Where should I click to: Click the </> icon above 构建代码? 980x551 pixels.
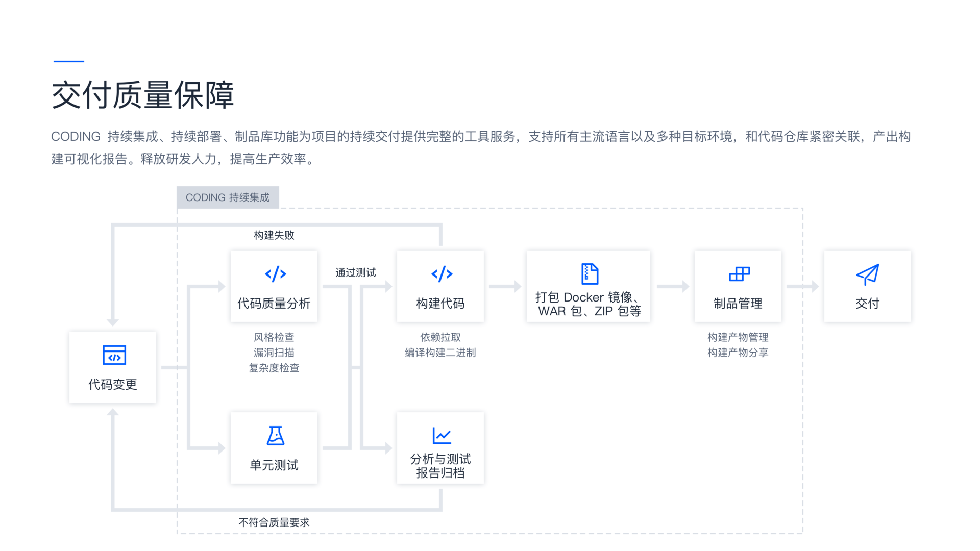pyautogui.click(x=440, y=273)
